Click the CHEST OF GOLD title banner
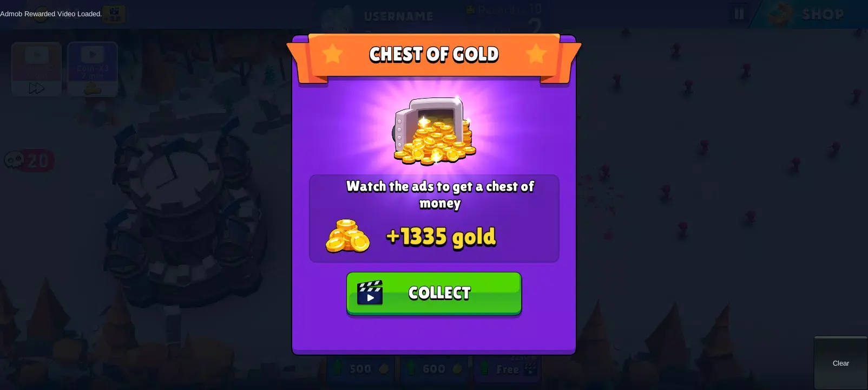Screen dimensions: 868x390 click(434, 54)
